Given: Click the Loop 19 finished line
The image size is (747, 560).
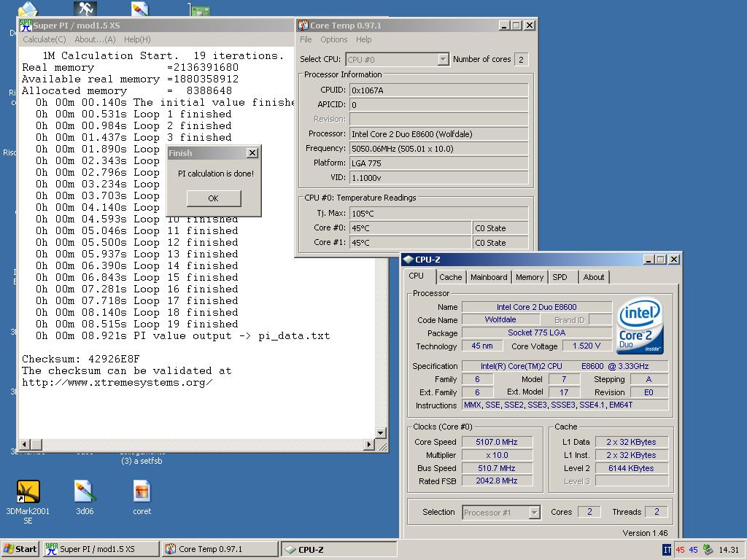Looking at the screenshot, I should 136,324.
